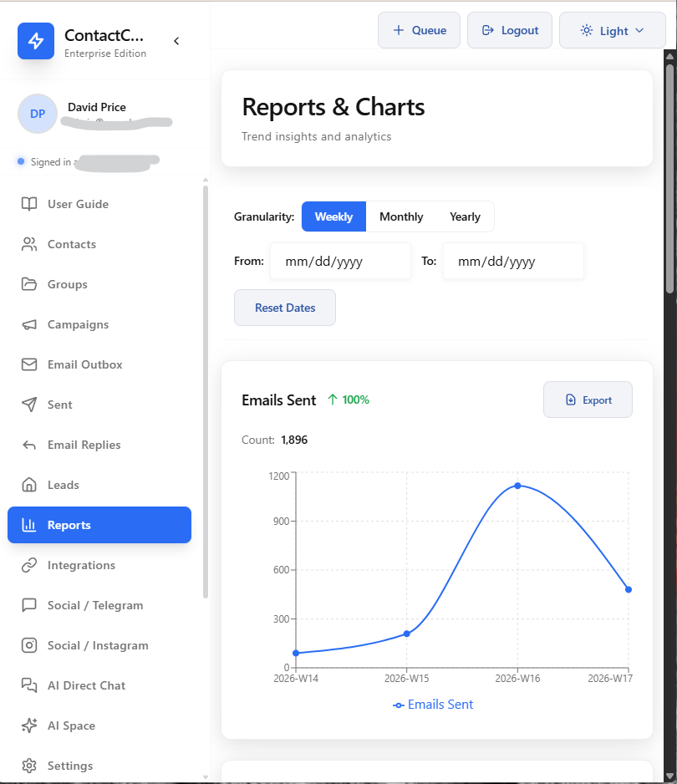Image resolution: width=677 pixels, height=784 pixels.
Task: Click the Email Outbox envelope icon
Action: (x=29, y=364)
